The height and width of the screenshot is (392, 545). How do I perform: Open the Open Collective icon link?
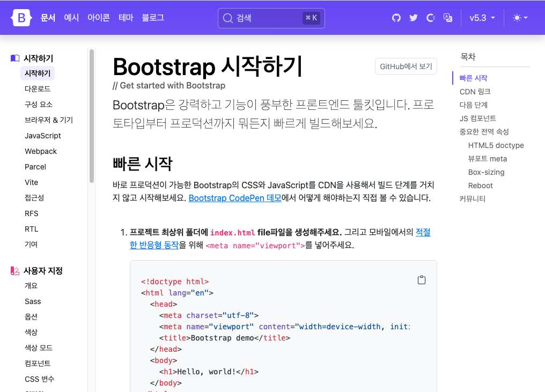[x=430, y=18]
